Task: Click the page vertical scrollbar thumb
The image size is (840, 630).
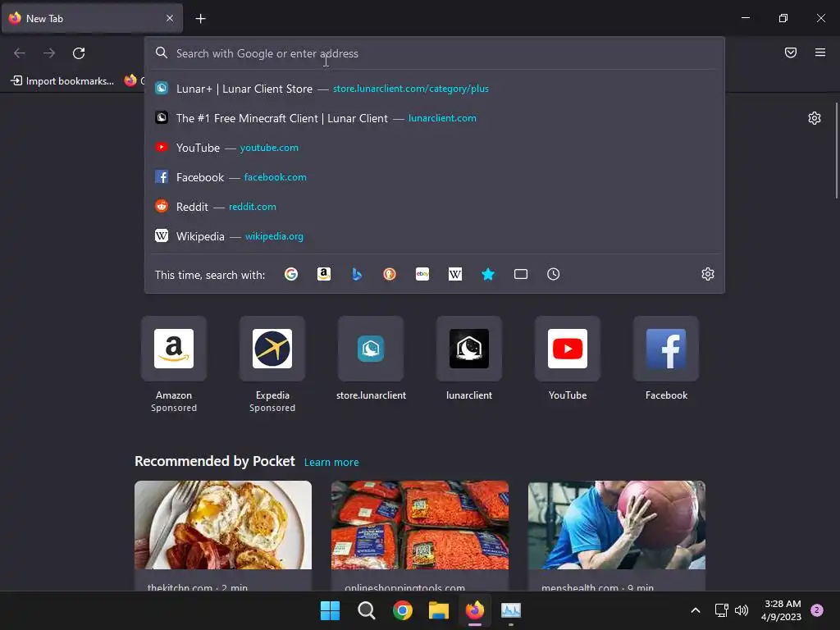Action: point(836,151)
